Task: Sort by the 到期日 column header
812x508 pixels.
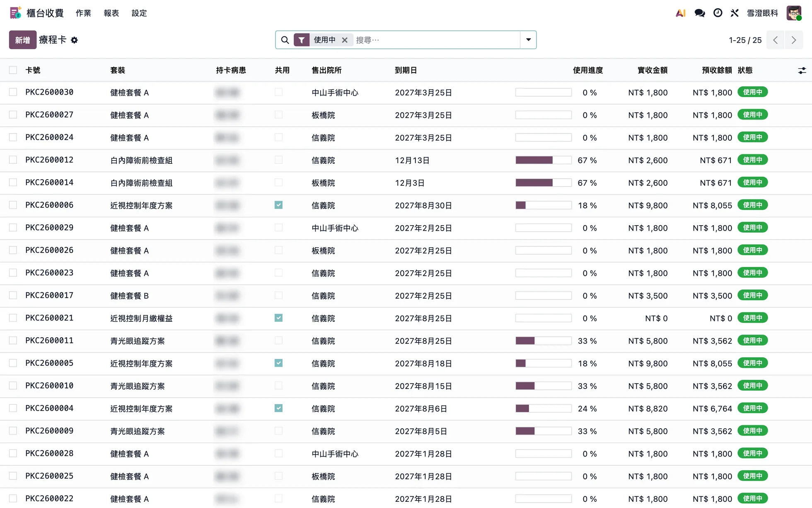Action: pos(406,70)
